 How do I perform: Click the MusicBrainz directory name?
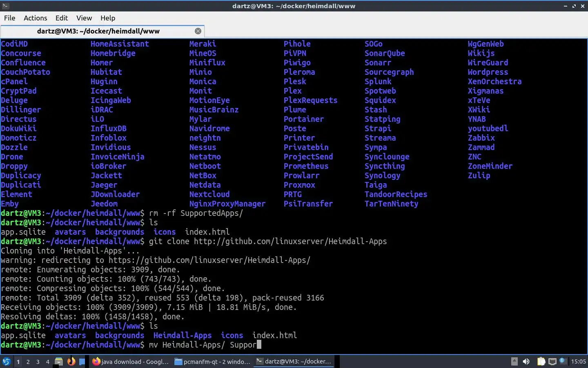click(x=214, y=110)
